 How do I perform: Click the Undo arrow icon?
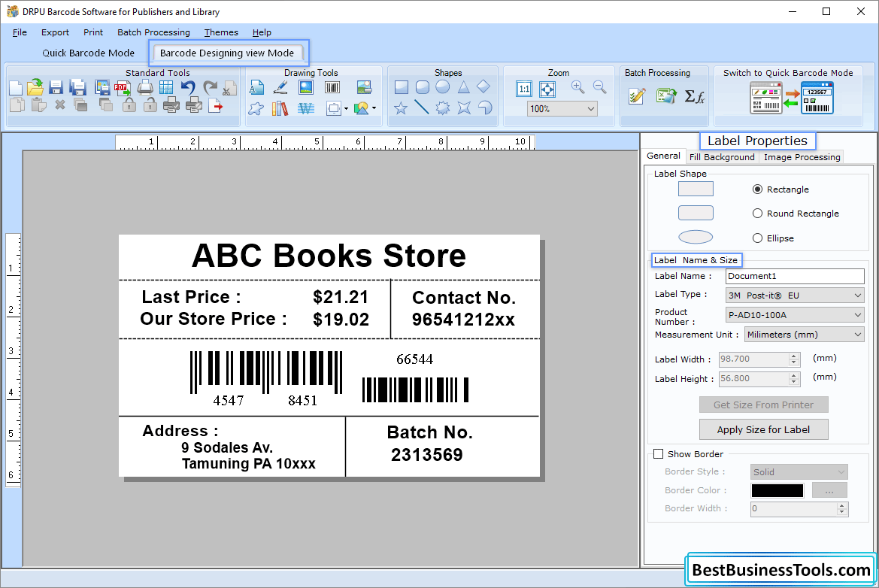pyautogui.click(x=188, y=88)
